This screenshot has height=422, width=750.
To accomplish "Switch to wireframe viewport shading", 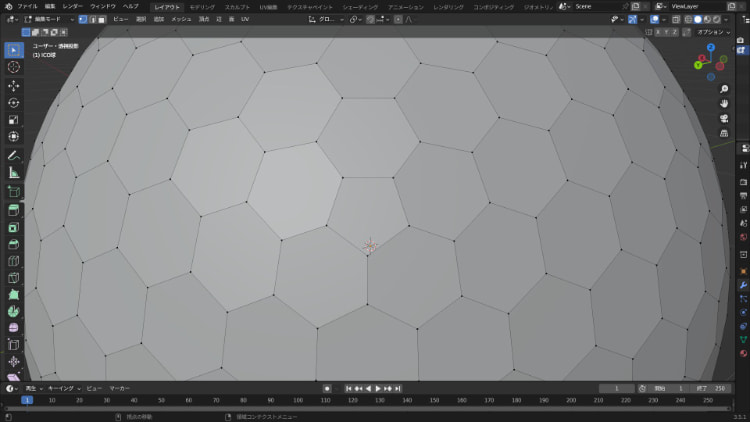I will click(689, 19).
